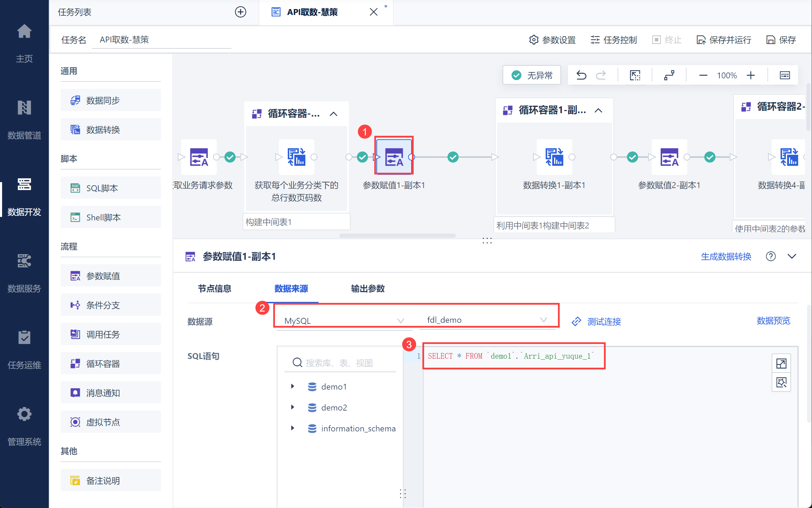
Task: Expand SQL editor to fullscreen icon
Action: coord(781,364)
